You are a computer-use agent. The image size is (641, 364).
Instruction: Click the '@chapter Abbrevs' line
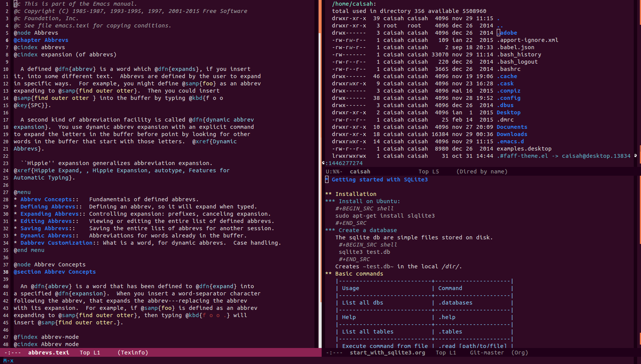tap(41, 40)
